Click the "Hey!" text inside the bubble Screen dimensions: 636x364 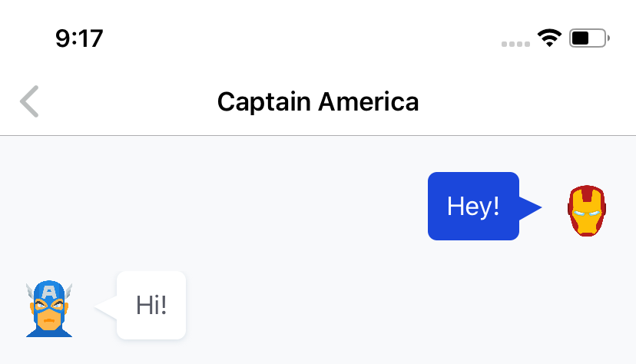473,207
